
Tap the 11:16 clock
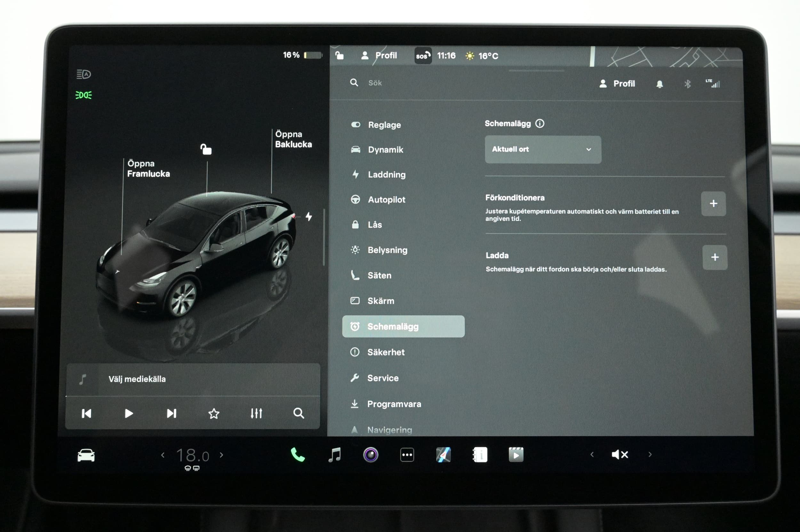(x=446, y=56)
